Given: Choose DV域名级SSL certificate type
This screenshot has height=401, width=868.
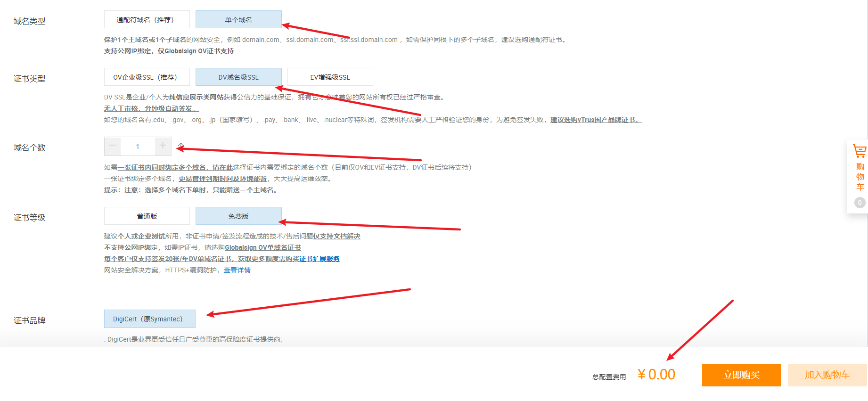Looking at the screenshot, I should [x=238, y=77].
